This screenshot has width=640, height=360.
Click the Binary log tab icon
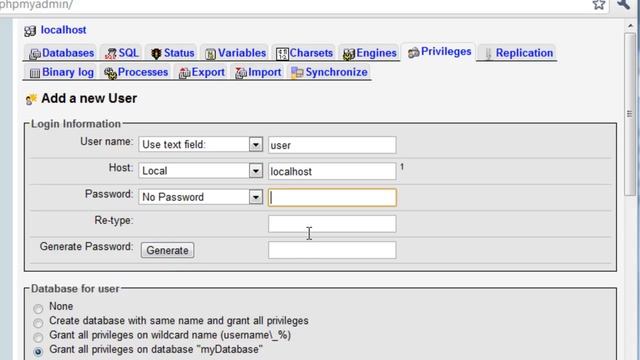tap(35, 73)
